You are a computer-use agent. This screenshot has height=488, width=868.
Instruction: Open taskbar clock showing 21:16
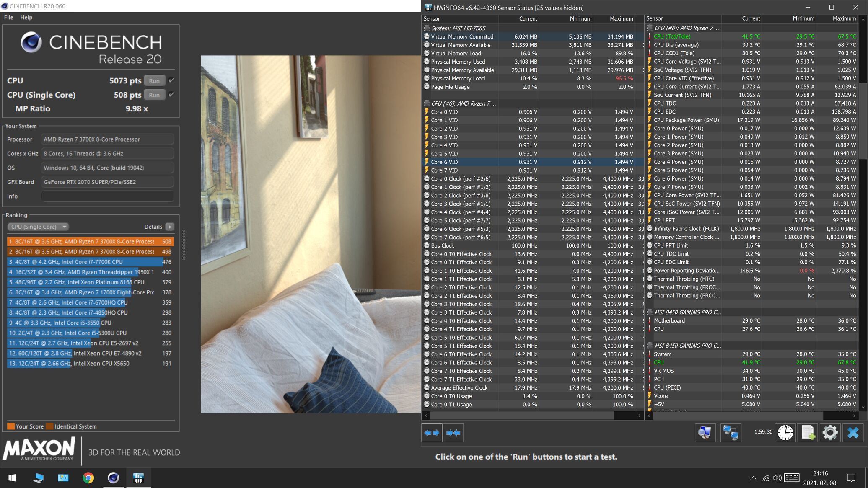coord(820,478)
